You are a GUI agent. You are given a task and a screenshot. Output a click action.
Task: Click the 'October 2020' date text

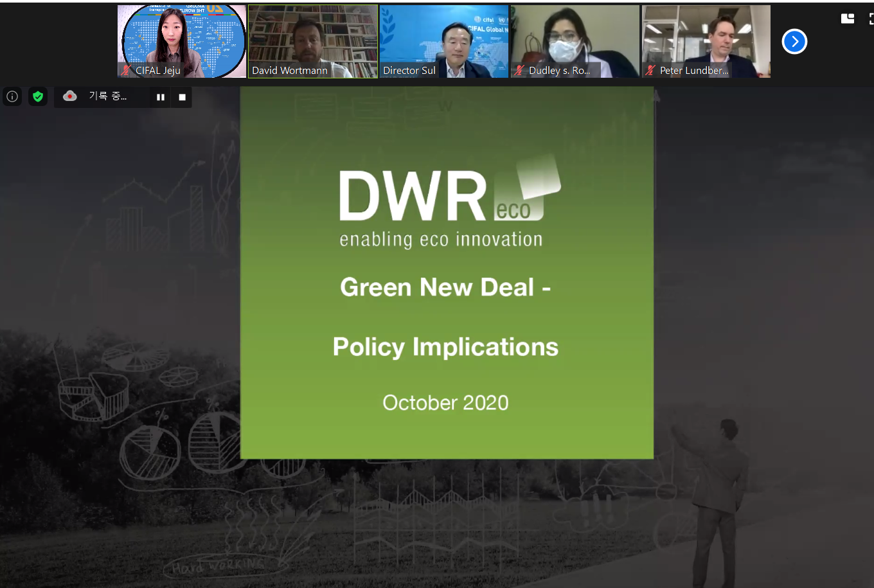click(445, 403)
